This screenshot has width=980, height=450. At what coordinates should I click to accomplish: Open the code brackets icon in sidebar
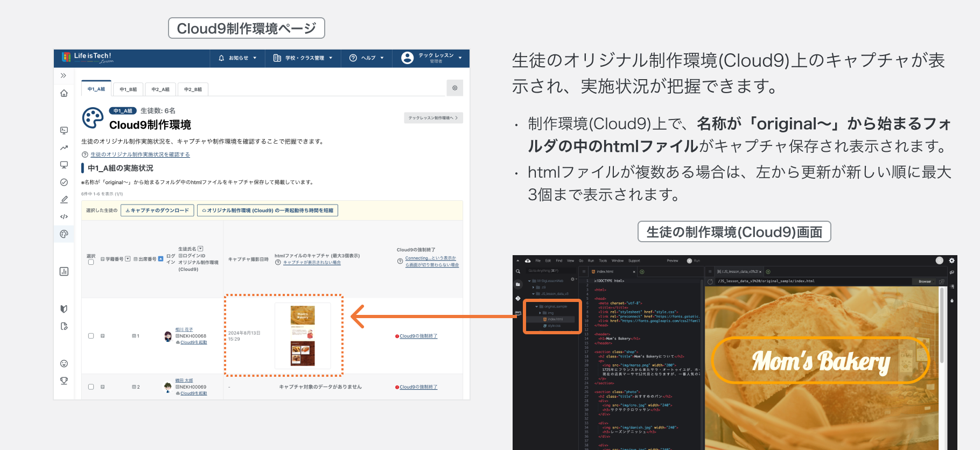pos(64,216)
